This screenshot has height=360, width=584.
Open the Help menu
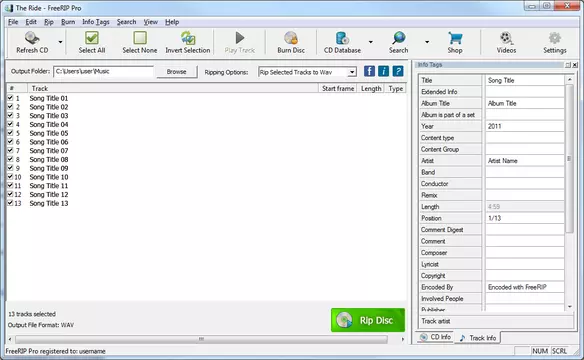pyautogui.click(x=172, y=22)
